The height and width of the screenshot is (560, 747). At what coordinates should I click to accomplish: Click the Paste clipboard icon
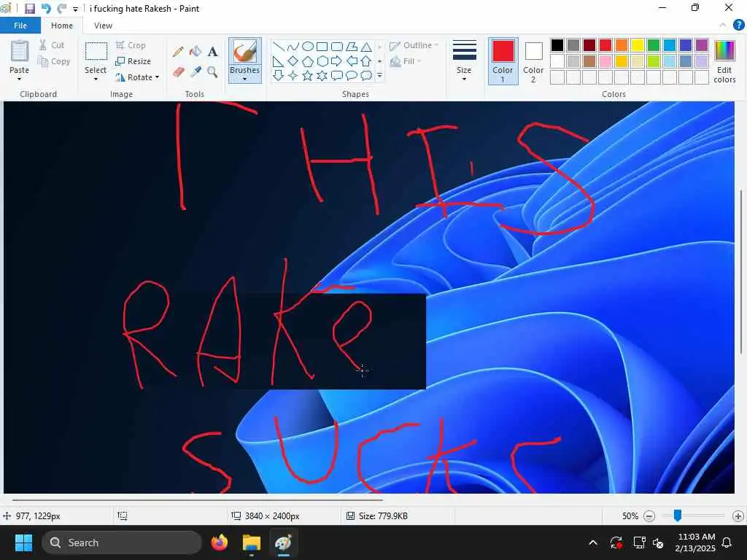pos(20,51)
